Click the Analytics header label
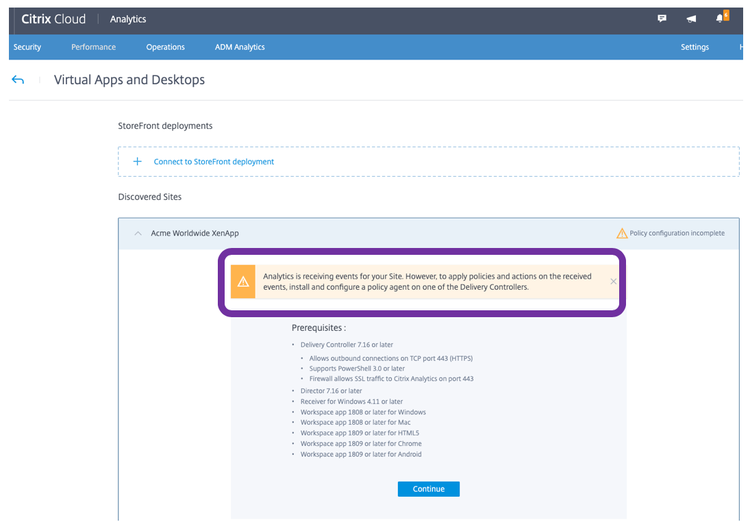This screenshot has width=750, height=522. click(x=128, y=19)
